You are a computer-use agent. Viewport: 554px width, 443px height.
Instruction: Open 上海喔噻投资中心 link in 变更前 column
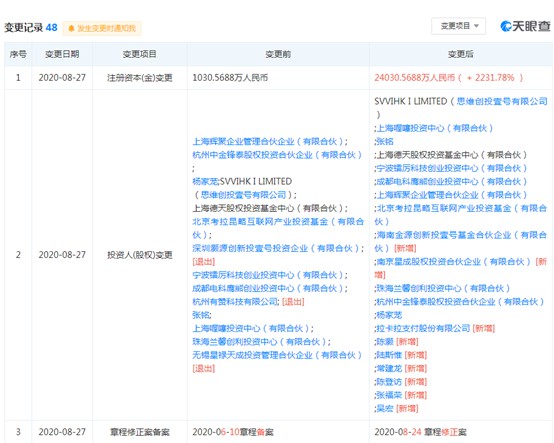251,329
